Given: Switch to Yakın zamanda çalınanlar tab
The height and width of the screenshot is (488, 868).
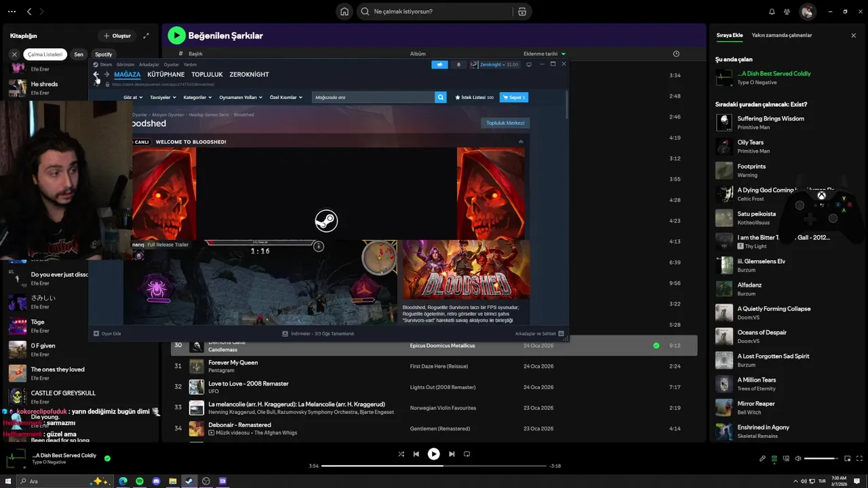Looking at the screenshot, I should tap(782, 35).
